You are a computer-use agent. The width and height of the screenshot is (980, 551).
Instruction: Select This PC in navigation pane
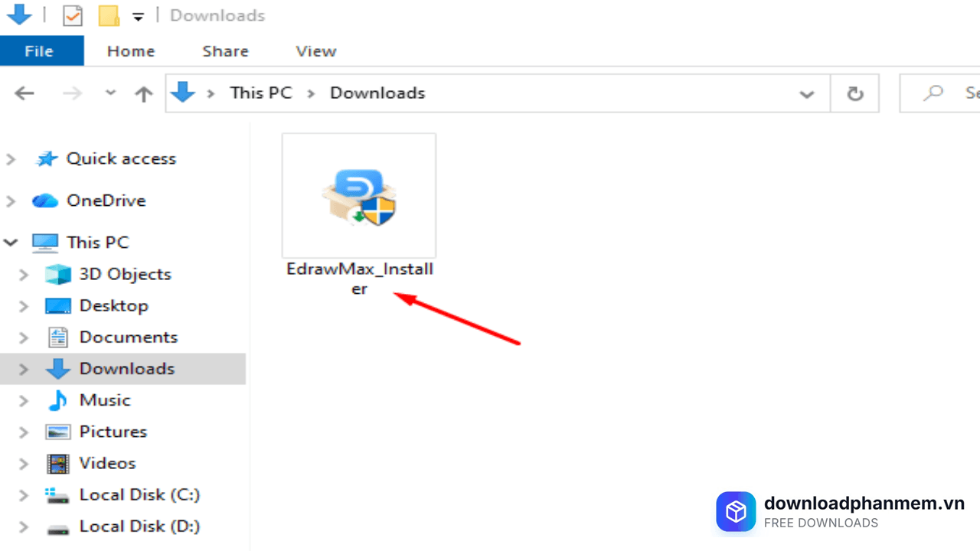click(x=97, y=243)
